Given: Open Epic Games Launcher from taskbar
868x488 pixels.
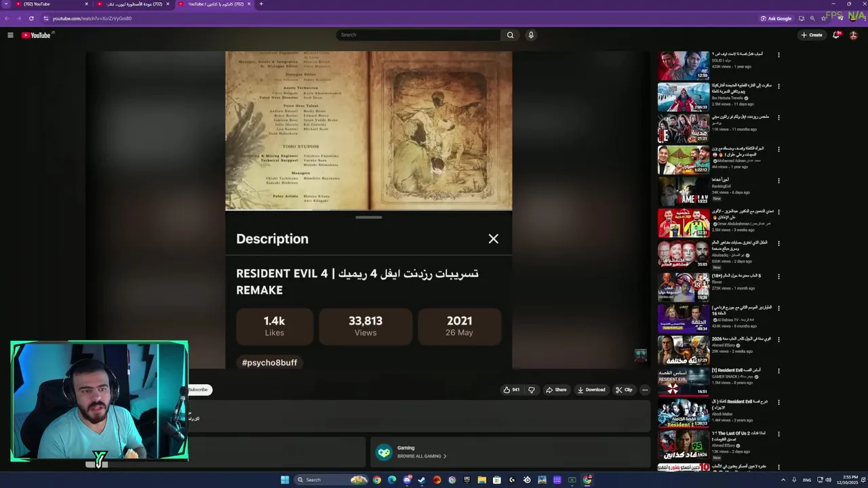Looking at the screenshot, I should point(467,480).
